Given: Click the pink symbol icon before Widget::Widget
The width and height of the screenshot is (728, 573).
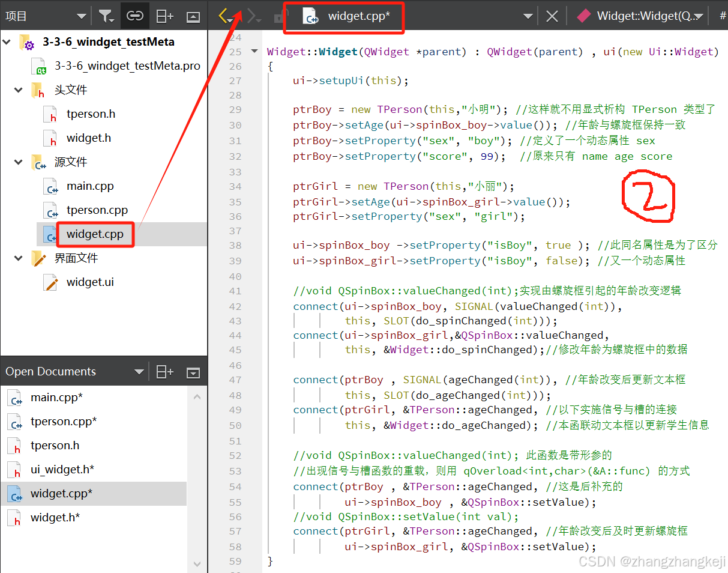Looking at the screenshot, I should [x=584, y=16].
